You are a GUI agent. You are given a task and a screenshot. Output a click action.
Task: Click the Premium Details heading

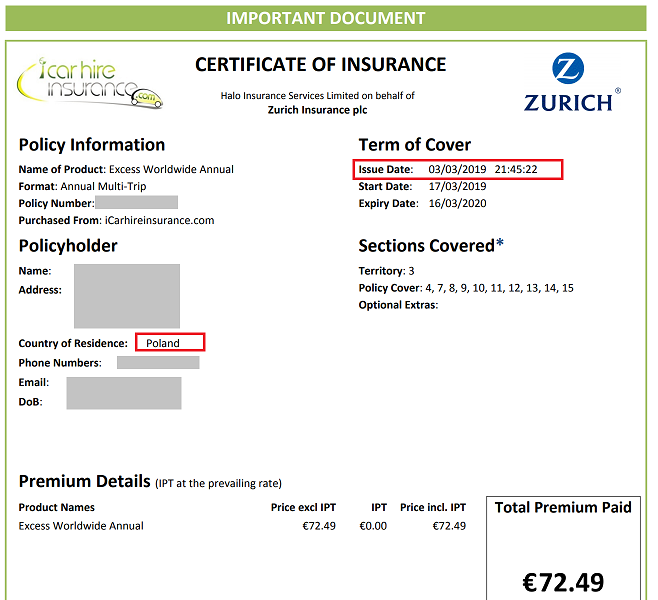click(84, 481)
